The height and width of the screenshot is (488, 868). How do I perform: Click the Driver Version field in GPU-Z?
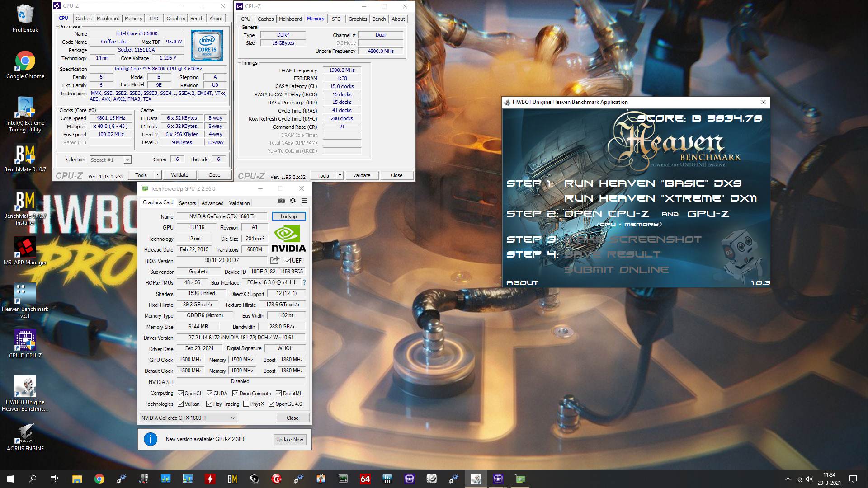coord(241,338)
